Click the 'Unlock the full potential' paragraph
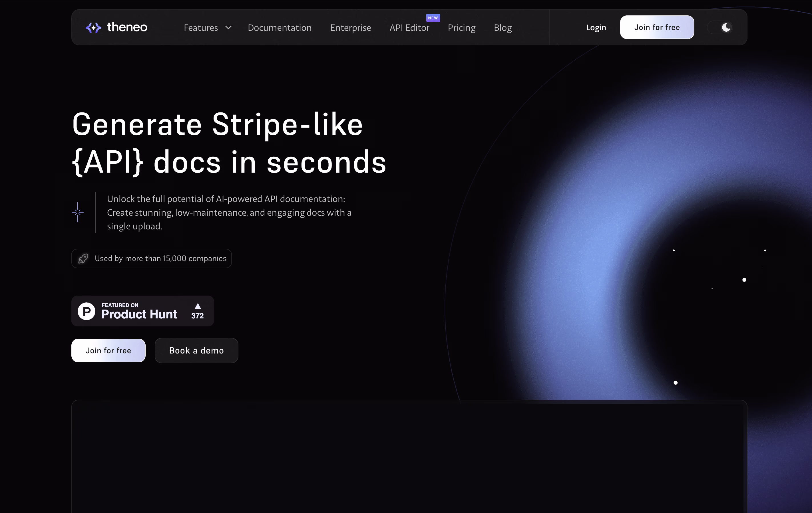812x513 pixels. pyautogui.click(x=229, y=212)
